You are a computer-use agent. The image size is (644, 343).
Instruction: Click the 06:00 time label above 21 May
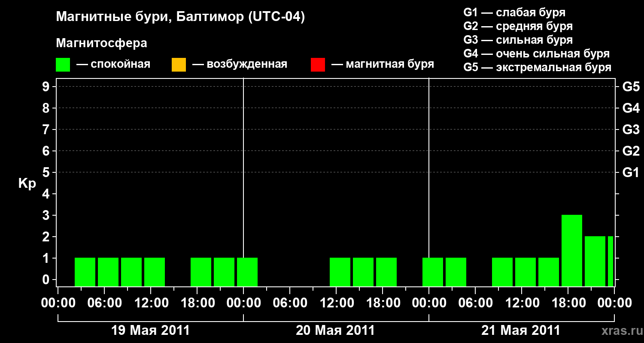click(x=475, y=303)
